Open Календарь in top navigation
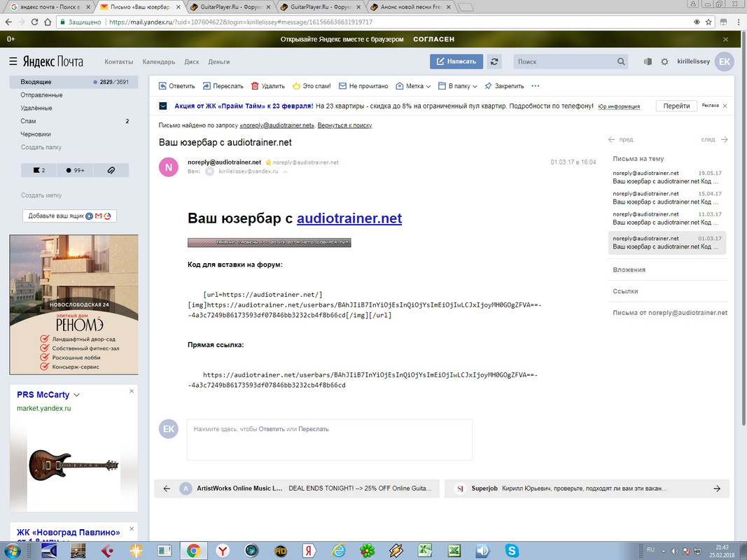The width and height of the screenshot is (747, 560). [x=159, y=62]
